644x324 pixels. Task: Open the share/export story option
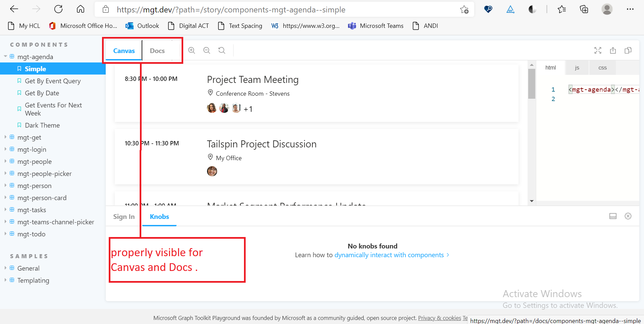click(x=613, y=50)
